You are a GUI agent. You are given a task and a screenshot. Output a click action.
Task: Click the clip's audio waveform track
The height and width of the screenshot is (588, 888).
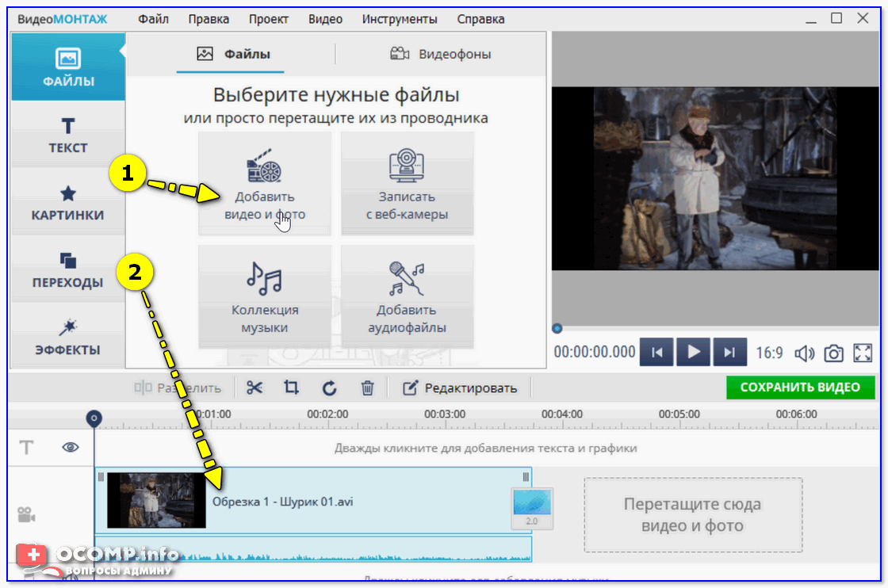click(313, 548)
